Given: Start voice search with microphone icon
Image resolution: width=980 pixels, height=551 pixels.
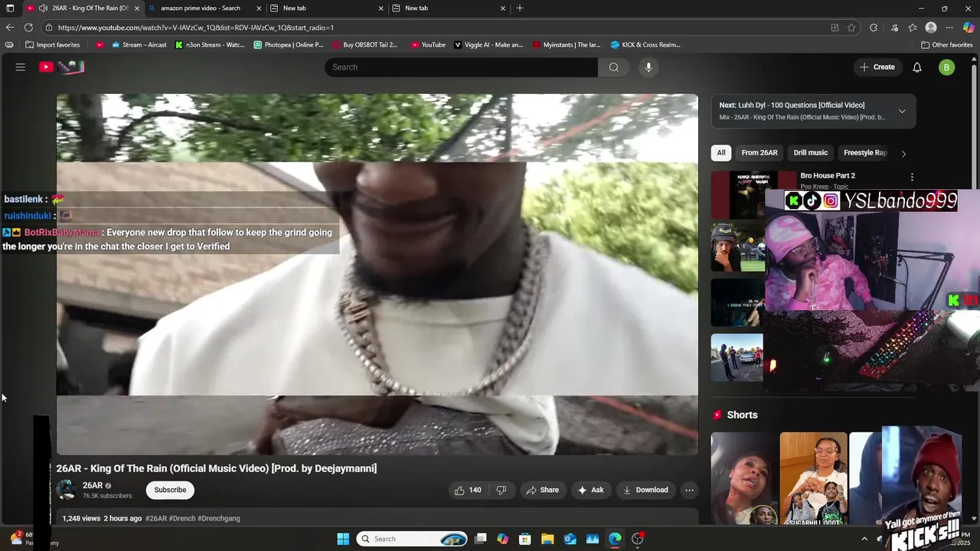Looking at the screenshot, I should (648, 67).
